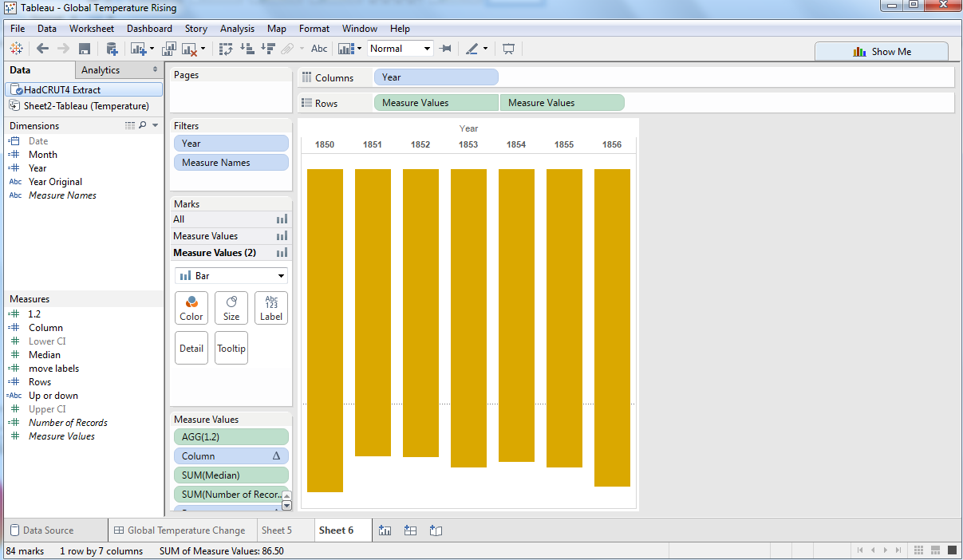Click the Sort ascending toolbar icon

click(247, 49)
